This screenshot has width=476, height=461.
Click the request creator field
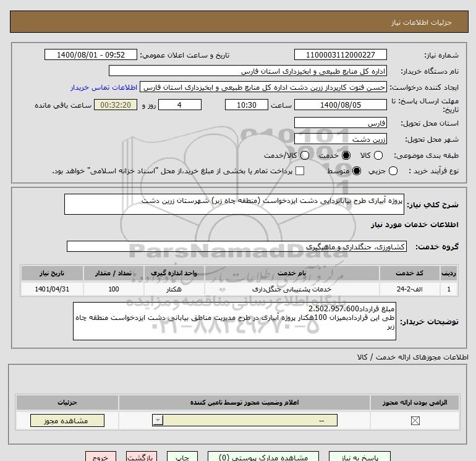click(263, 87)
